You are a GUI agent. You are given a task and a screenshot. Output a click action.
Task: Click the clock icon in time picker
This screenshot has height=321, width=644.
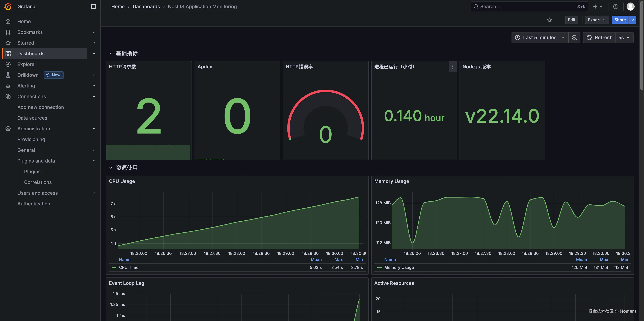[518, 38]
